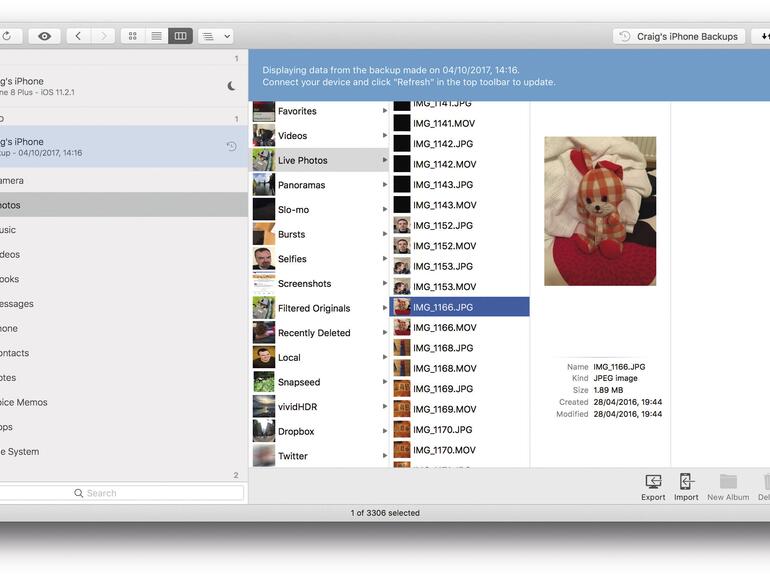Click the Screenshots album thumbnail
This screenshot has width=770, height=578.
(264, 283)
